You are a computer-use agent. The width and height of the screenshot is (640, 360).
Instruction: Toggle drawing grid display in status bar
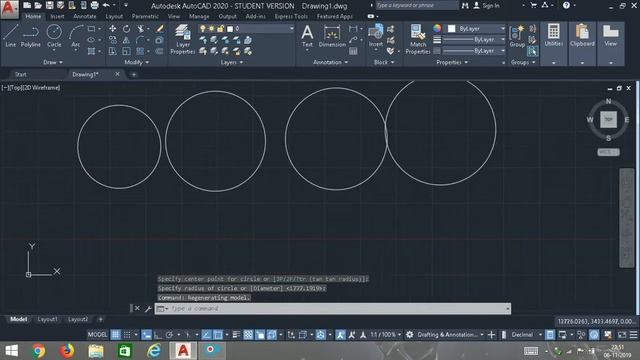click(116, 335)
